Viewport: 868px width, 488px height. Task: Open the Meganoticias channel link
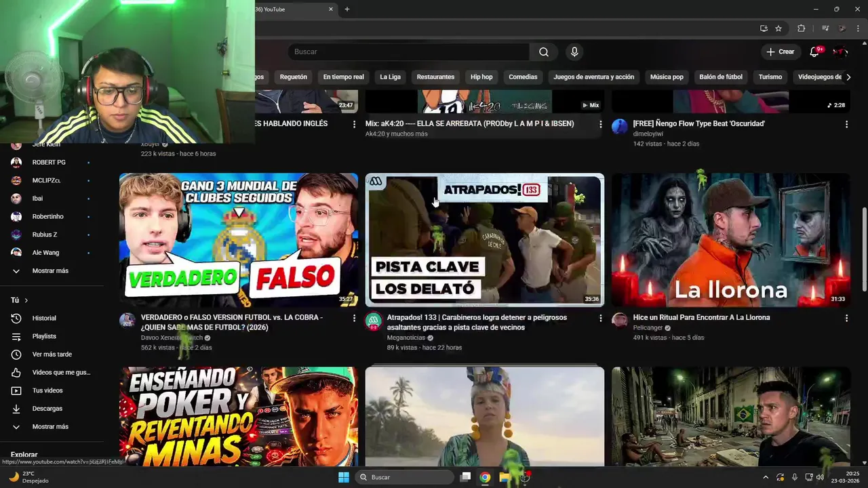406,338
